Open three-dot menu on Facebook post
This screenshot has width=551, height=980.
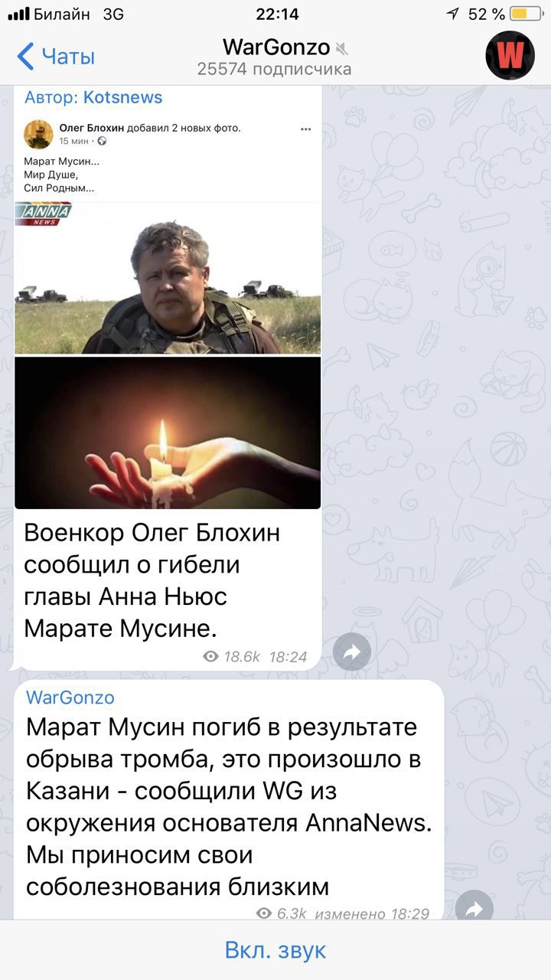(x=306, y=129)
